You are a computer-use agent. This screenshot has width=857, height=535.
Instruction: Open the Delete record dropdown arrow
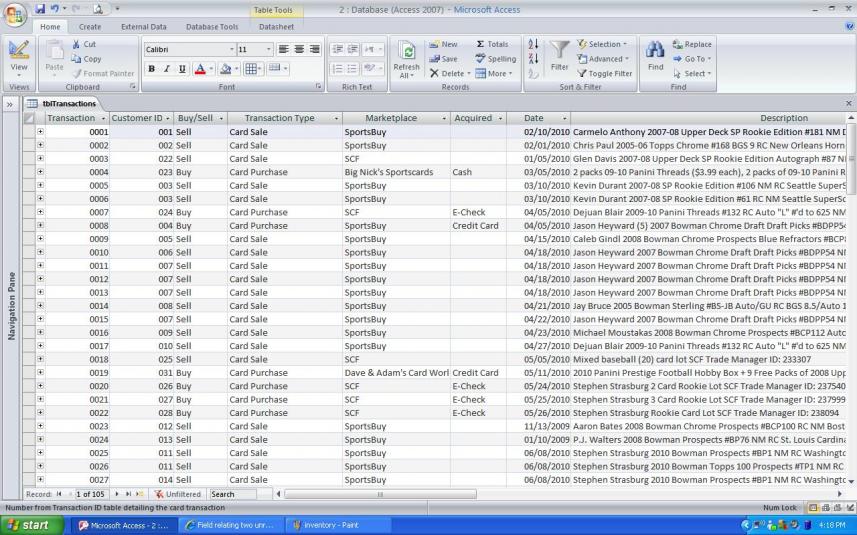468,73
